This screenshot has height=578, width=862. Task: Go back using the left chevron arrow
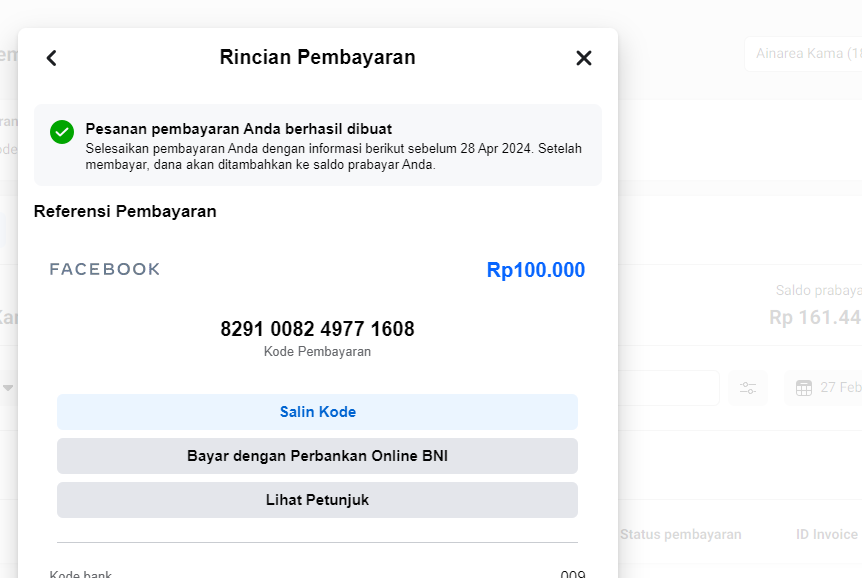click(52, 58)
